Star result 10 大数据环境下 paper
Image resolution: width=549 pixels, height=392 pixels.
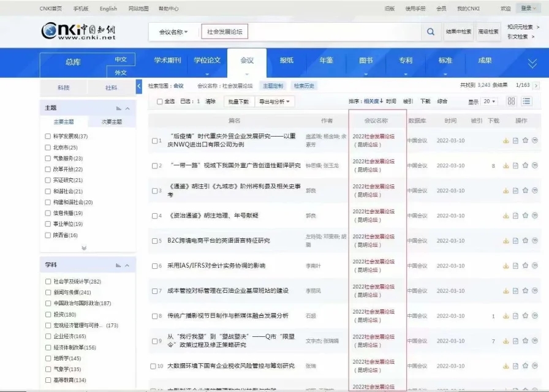point(525,366)
